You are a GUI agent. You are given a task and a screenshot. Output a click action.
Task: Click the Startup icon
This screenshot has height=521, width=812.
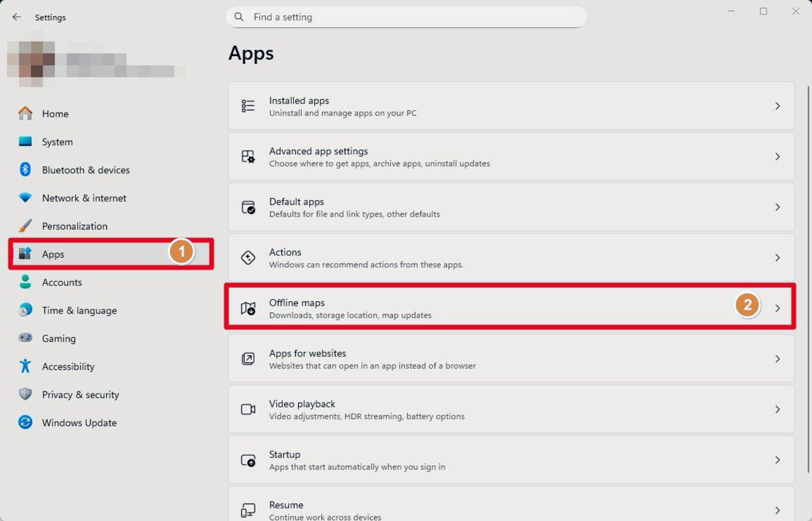coord(248,460)
